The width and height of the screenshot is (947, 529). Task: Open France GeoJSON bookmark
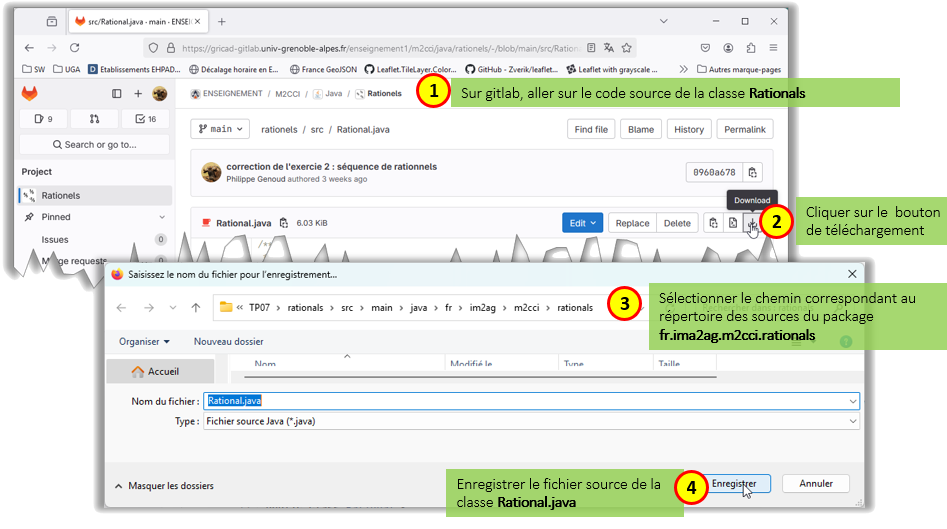tap(324, 69)
